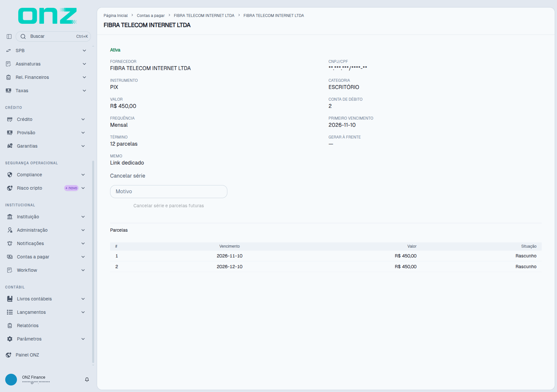Image resolution: width=557 pixels, height=392 pixels.
Task: Click the Administração user icon
Action: 10,230
